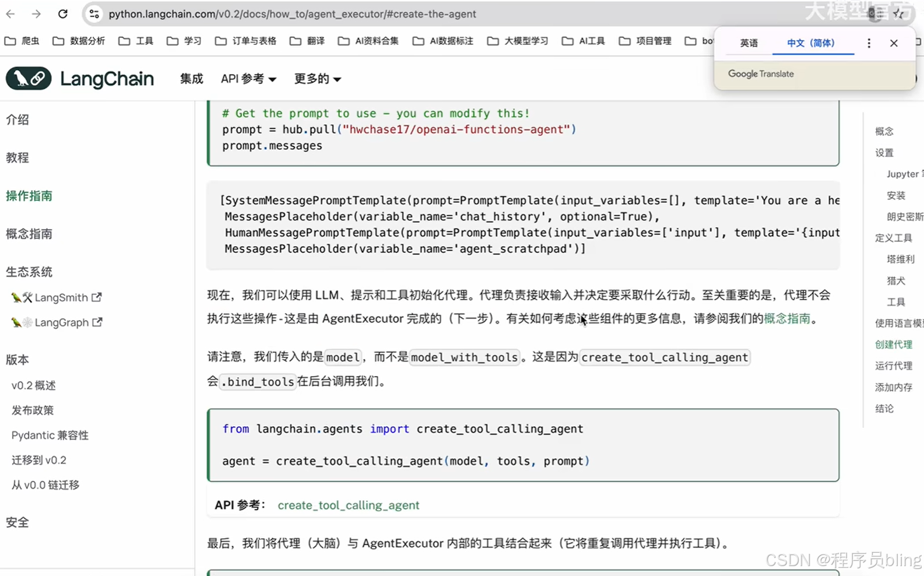Open the AI工具 bookmark folder
Screen dimensions: 924x576
[x=584, y=41]
